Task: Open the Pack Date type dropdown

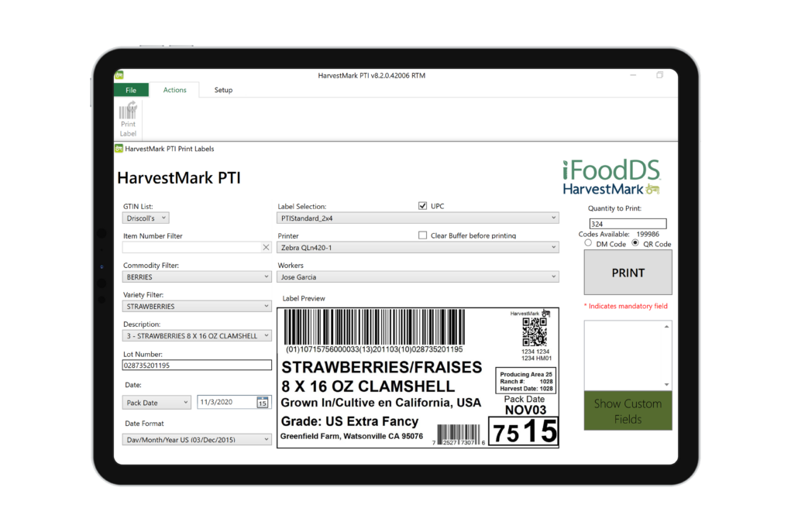Action: 157,403
